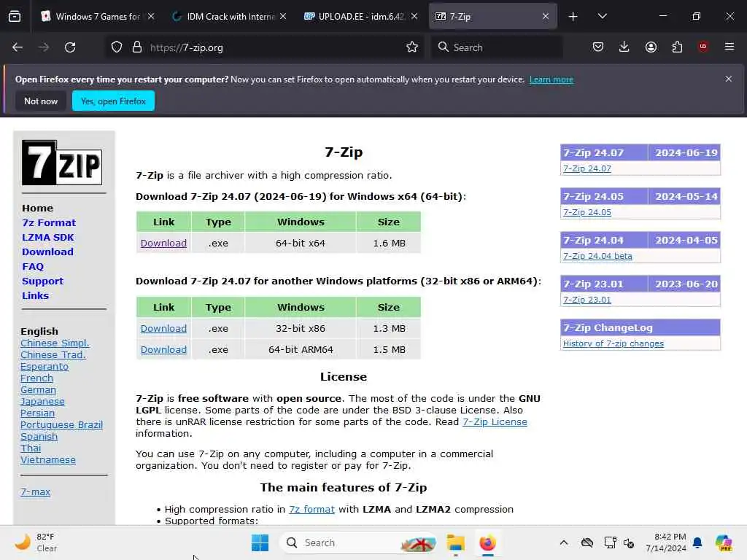Image resolution: width=747 pixels, height=560 pixels.
Task: Dismiss the Firefox startup notification
Action: tap(729, 79)
